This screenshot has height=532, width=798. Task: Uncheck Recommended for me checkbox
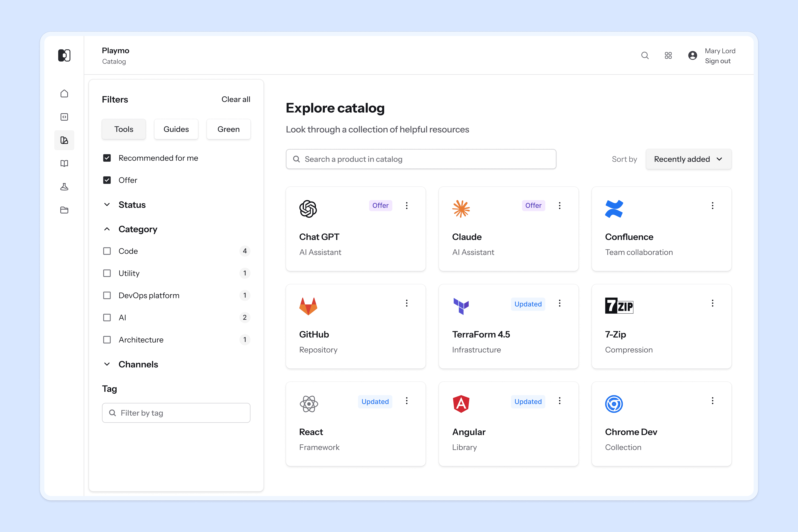pyautogui.click(x=107, y=158)
